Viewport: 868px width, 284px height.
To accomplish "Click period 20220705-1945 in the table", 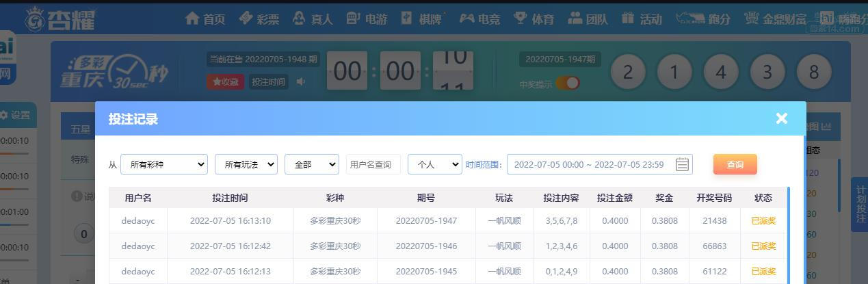I will (x=426, y=272).
